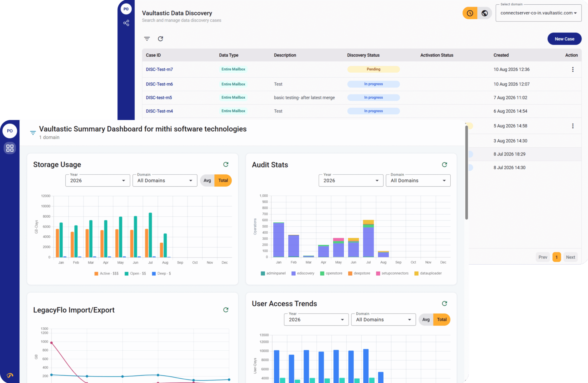Select Total in User Access Trends
Viewport: 588px width, 383px height.
coord(442,320)
